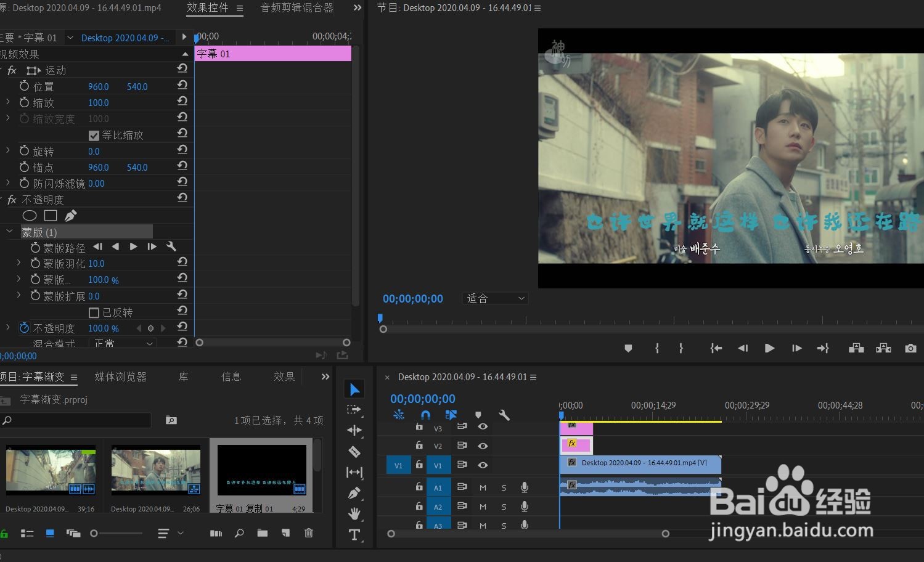The image size is (924, 562).
Task: Hide track V3 eye toggle
Action: click(483, 426)
